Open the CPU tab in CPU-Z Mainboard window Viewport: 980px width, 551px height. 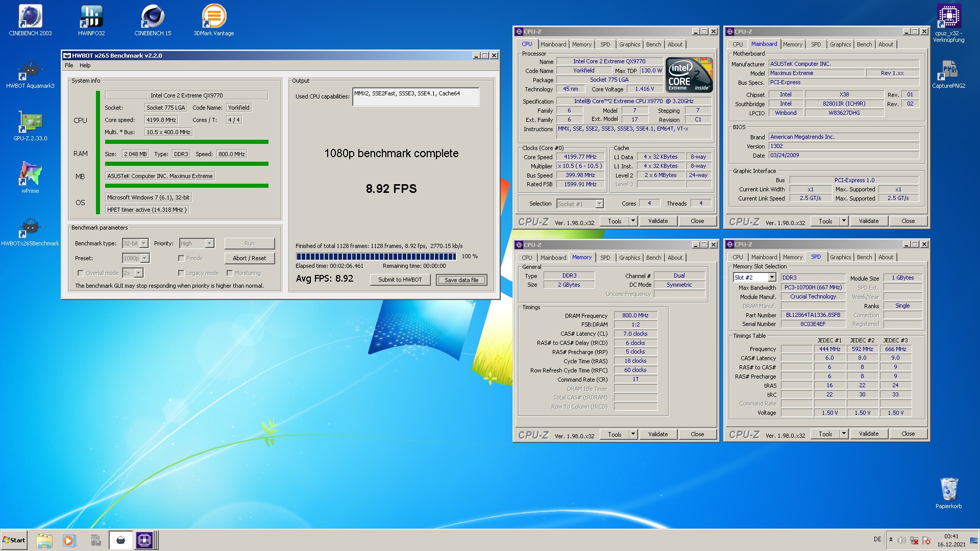(x=738, y=44)
